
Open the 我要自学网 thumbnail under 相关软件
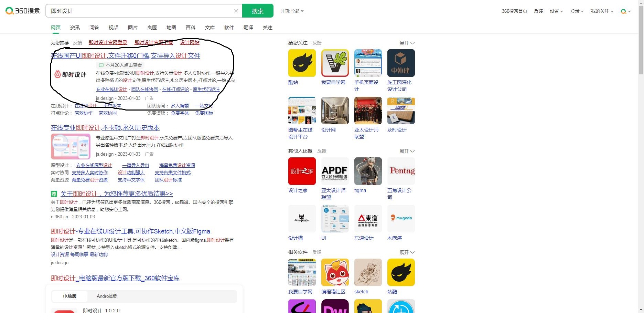coord(302,272)
